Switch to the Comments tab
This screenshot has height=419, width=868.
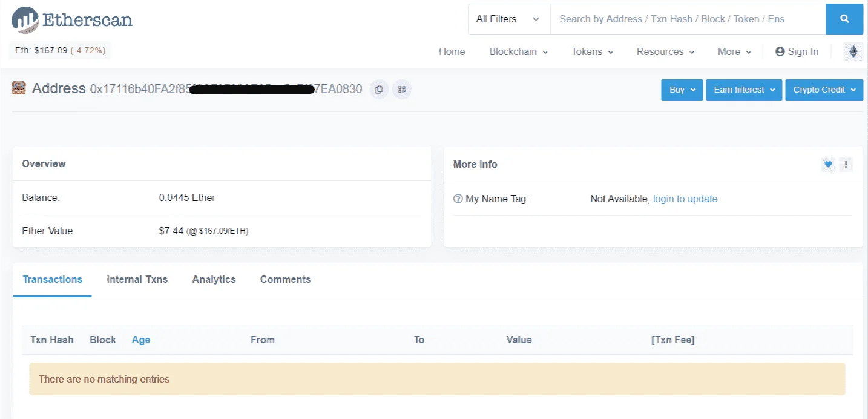pos(286,280)
